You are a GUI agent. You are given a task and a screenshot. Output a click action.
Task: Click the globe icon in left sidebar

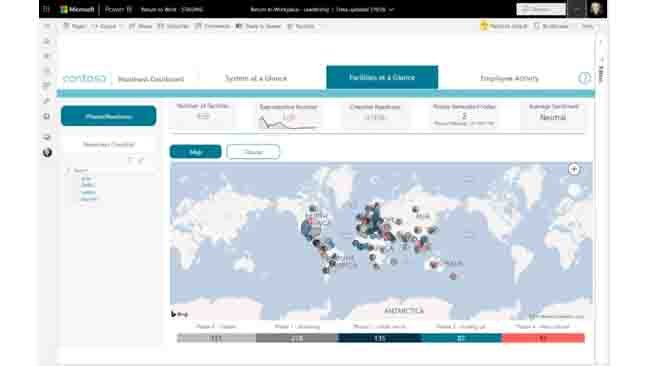[x=47, y=153]
